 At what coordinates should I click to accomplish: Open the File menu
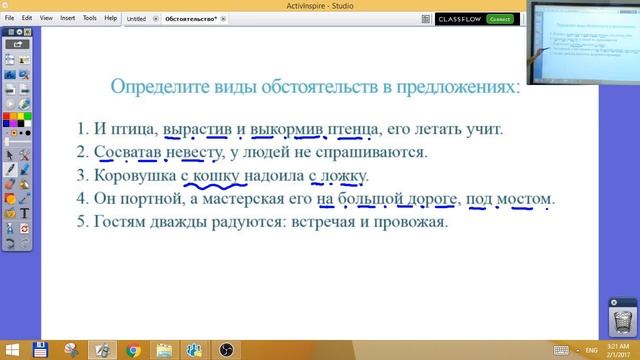tap(9, 18)
